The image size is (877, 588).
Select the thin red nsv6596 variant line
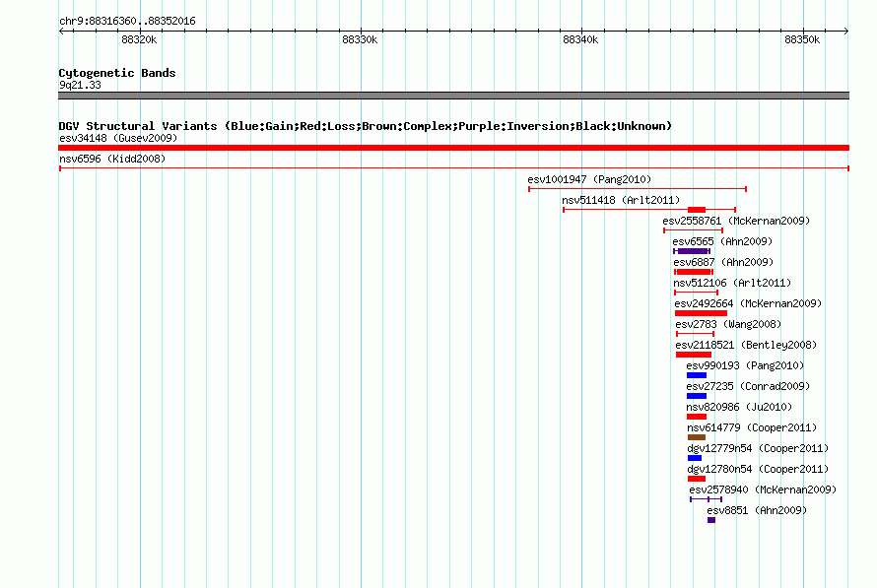(454, 168)
